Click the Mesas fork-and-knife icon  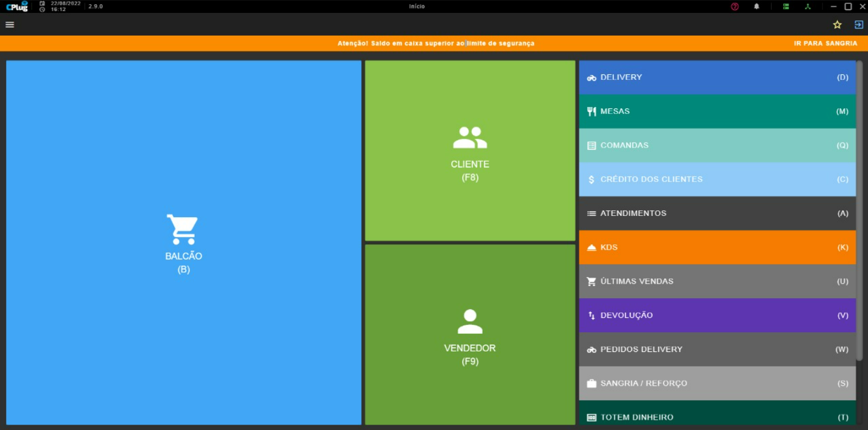point(592,111)
